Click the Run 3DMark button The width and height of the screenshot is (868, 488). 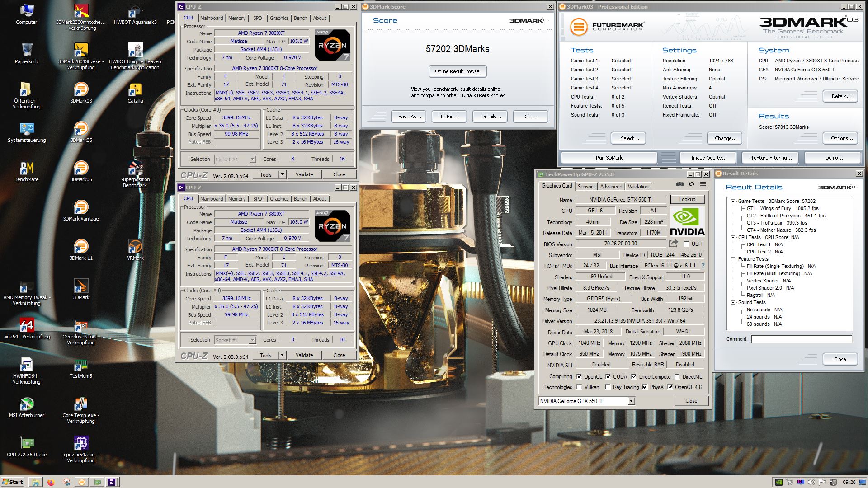[609, 158]
